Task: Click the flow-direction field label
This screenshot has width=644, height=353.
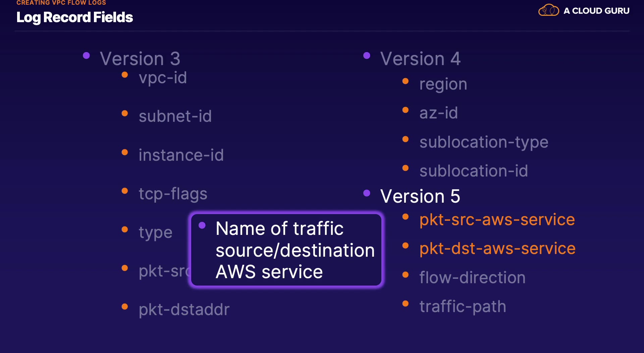Action: (x=472, y=278)
